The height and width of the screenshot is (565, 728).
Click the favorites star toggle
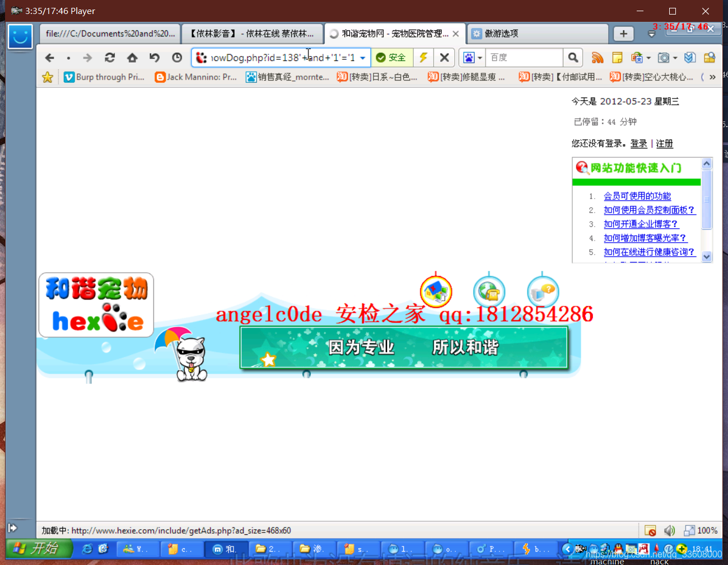click(48, 77)
